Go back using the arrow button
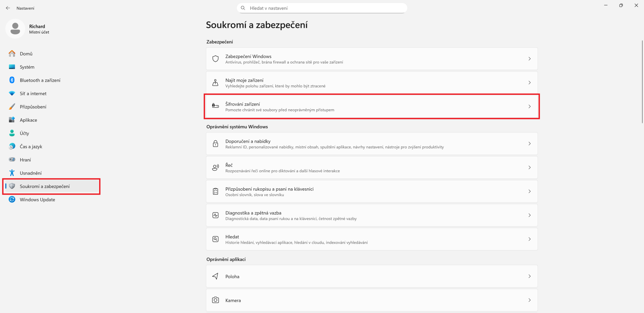 tap(8, 8)
